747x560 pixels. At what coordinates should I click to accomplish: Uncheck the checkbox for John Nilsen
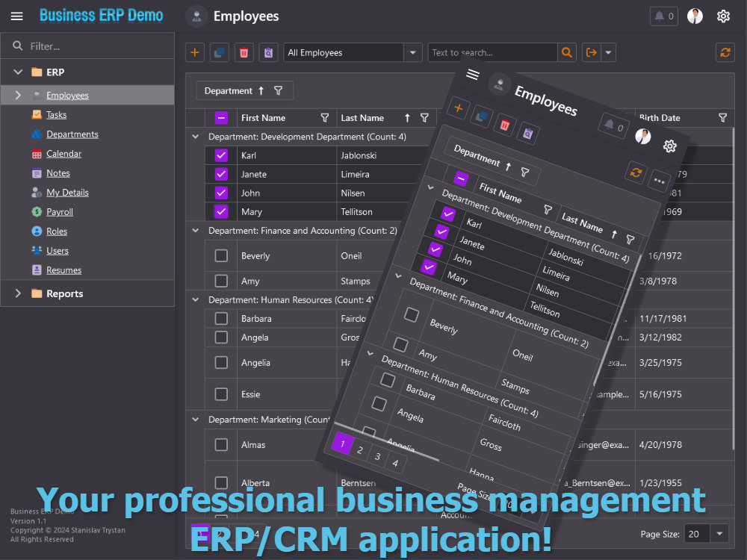[221, 193]
